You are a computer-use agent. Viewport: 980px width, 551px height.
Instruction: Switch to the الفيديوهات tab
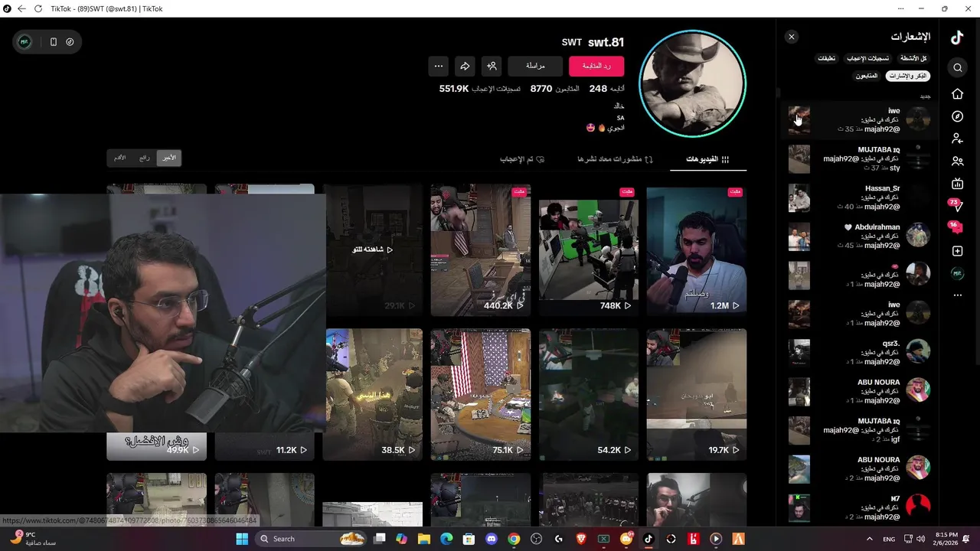707,159
